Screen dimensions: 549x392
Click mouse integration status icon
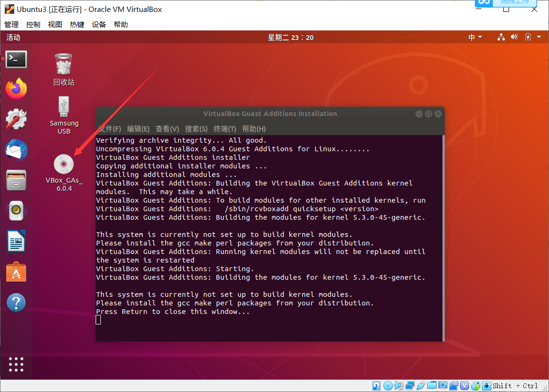pyautogui.click(x=475, y=386)
